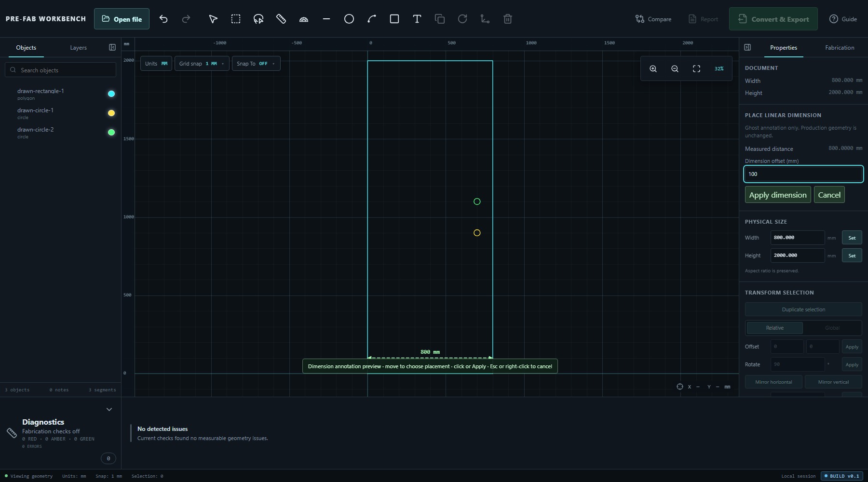Click the 32% zoom level readout
The width and height of the screenshot is (868, 482).
(719, 69)
